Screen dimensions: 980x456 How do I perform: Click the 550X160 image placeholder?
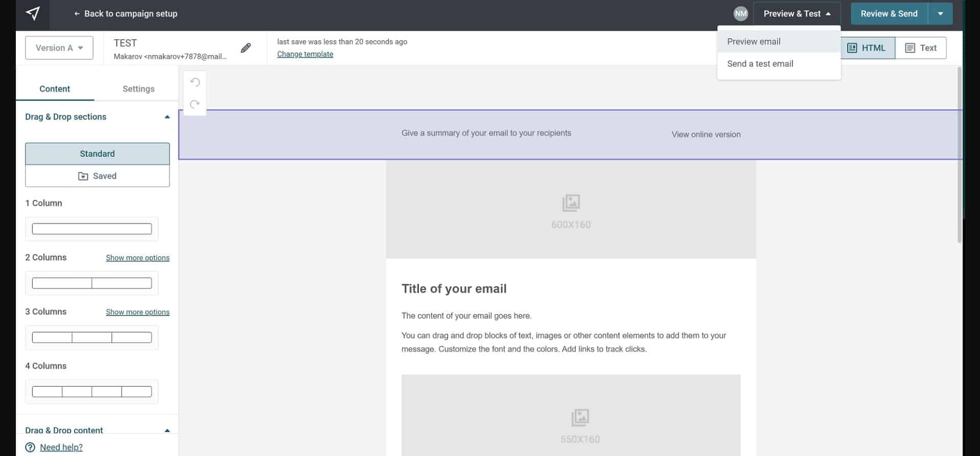[x=571, y=415]
